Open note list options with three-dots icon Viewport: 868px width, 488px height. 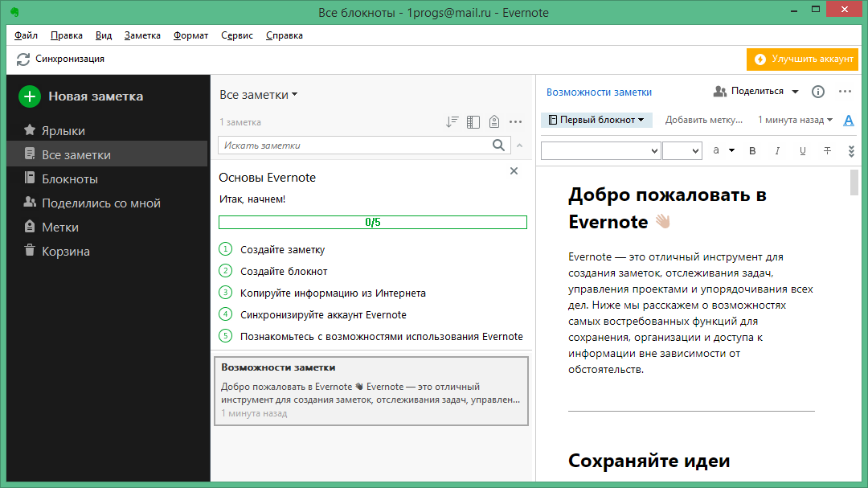516,121
